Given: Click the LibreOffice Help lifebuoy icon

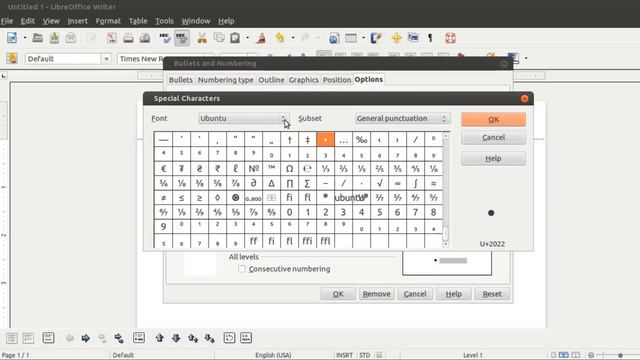Looking at the screenshot, I should [450, 38].
